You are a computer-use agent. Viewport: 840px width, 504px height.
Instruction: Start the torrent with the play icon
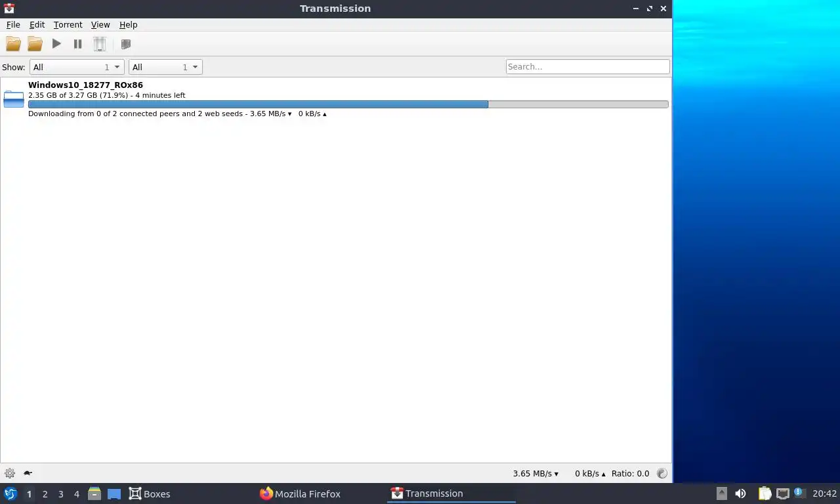[56, 44]
